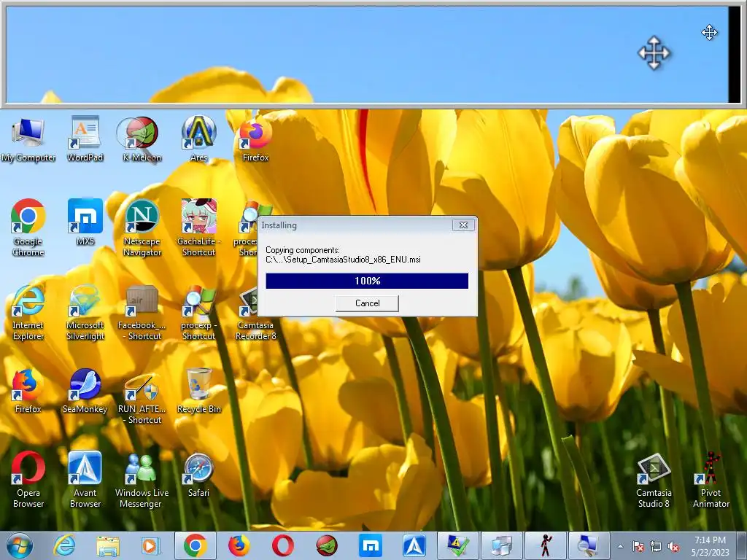
Task: Click the Installing dialog title bar
Action: (355, 225)
